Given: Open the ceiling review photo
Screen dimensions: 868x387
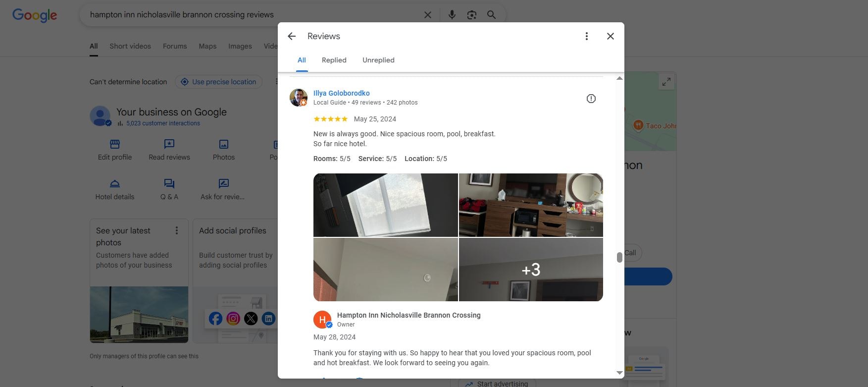Looking at the screenshot, I should (386, 270).
